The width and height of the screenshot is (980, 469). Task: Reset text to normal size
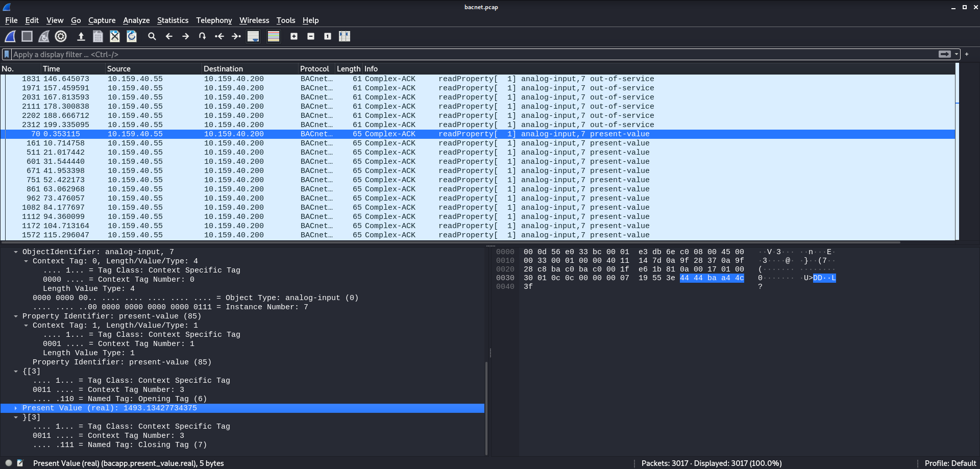[328, 36]
